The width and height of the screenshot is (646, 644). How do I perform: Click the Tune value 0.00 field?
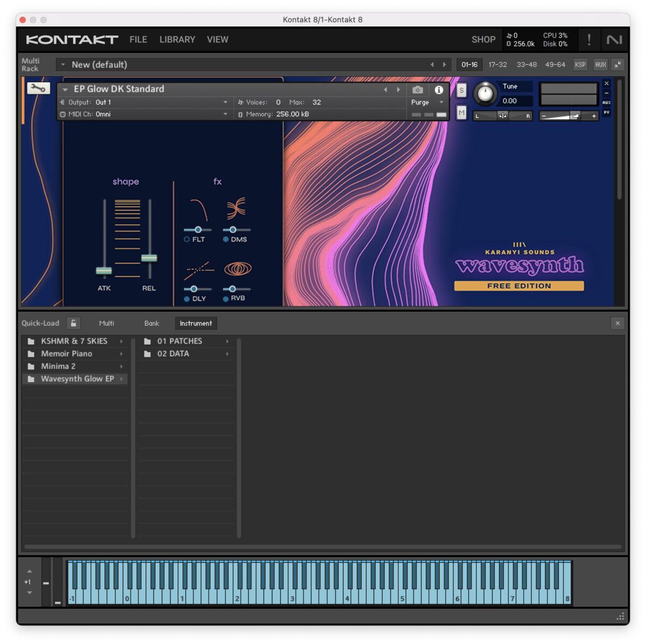click(516, 101)
